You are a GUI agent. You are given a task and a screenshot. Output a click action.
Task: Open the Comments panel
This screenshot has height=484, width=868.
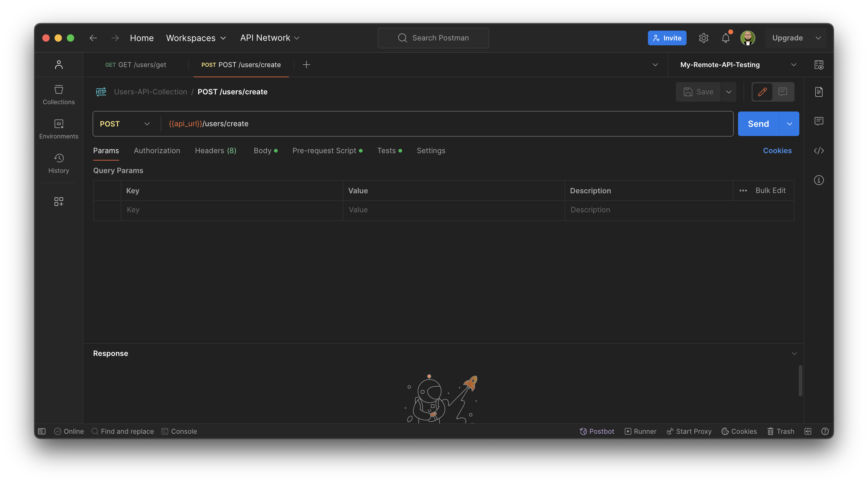click(x=819, y=121)
